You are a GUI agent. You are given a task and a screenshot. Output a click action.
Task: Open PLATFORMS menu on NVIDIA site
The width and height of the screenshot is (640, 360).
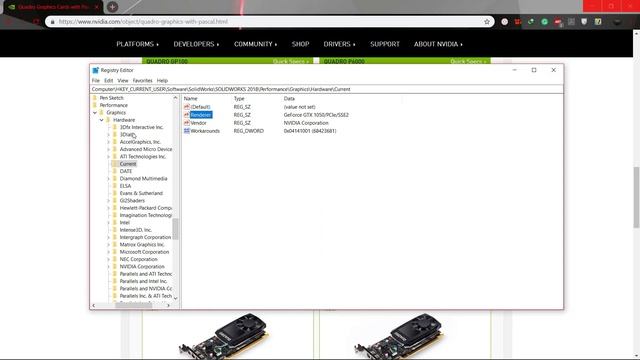pos(138,44)
